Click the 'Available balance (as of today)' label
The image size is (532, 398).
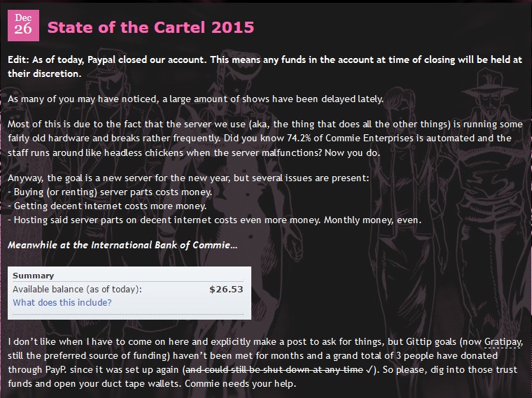point(78,289)
